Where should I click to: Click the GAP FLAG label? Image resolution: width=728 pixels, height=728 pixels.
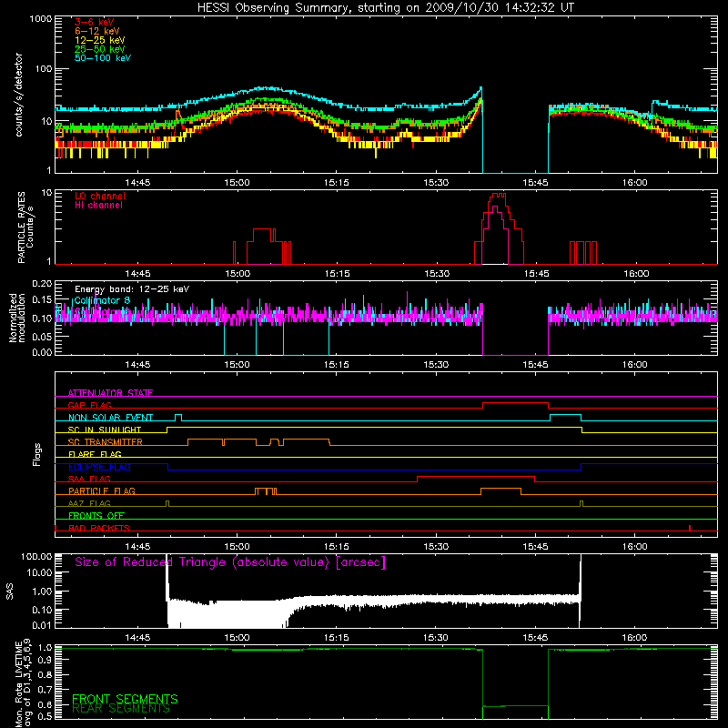(89, 405)
